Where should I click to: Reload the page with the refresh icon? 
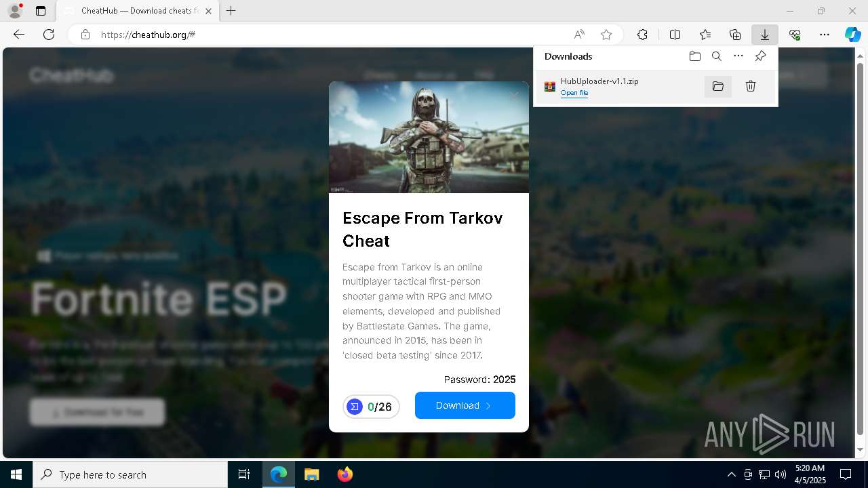(x=49, y=35)
